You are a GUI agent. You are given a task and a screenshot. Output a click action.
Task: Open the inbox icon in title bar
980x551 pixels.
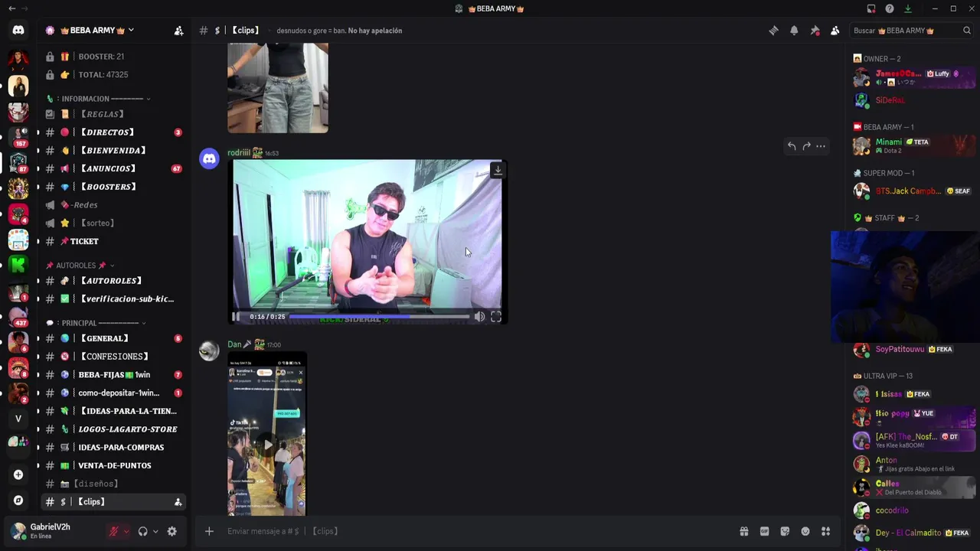[871, 8]
